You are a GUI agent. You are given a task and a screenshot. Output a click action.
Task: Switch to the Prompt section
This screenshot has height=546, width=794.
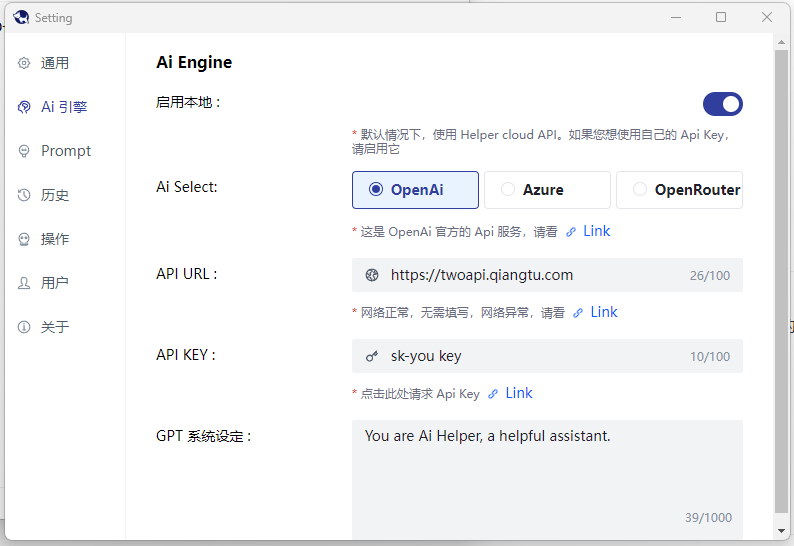point(66,151)
